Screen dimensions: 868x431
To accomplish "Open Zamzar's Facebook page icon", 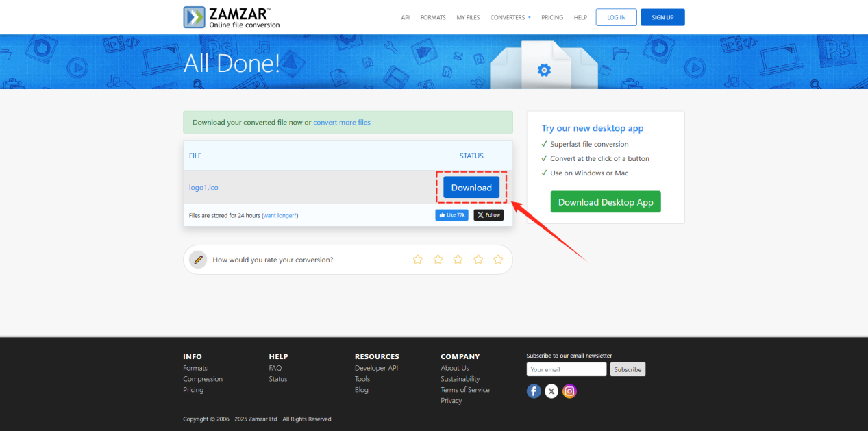I will click(x=534, y=391).
